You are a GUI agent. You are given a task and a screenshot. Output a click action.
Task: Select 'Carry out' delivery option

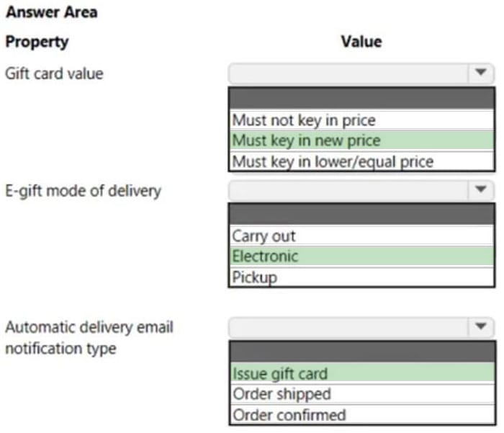click(361, 236)
